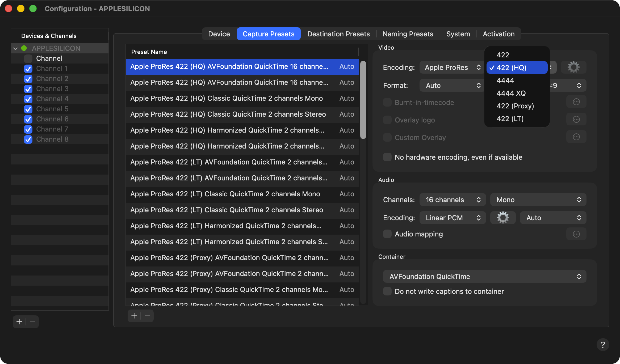Click the preset list vertical scrollbar
Image resolution: width=620 pixels, height=364 pixels.
pos(363,100)
